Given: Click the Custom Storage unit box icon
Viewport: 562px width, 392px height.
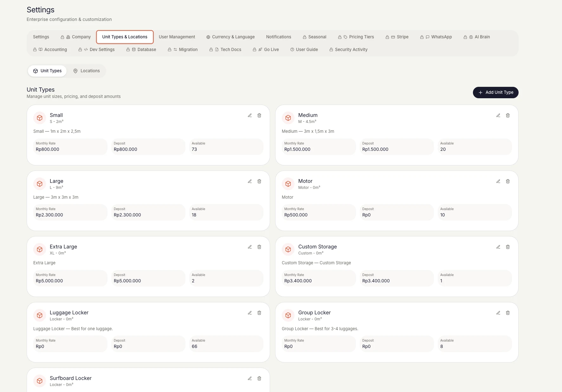Looking at the screenshot, I should [288, 249].
